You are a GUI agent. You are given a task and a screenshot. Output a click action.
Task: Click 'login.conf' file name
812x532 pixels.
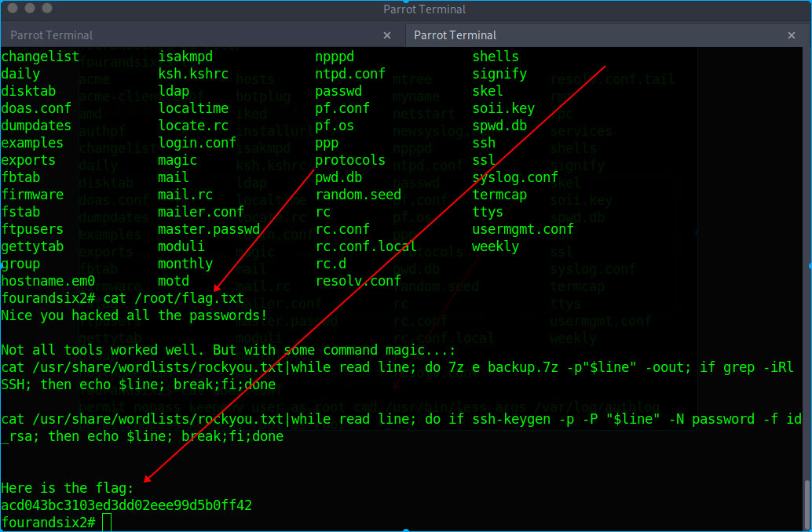pyautogui.click(x=197, y=143)
